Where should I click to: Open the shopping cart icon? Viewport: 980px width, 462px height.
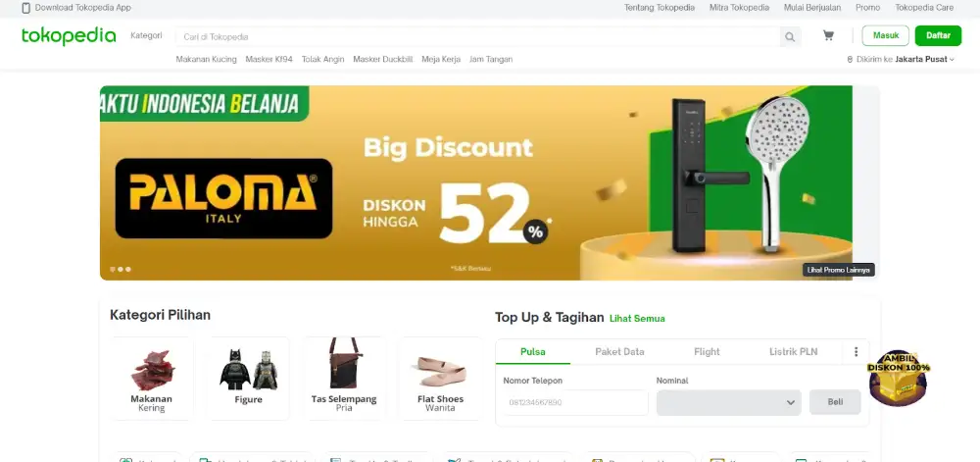[828, 35]
